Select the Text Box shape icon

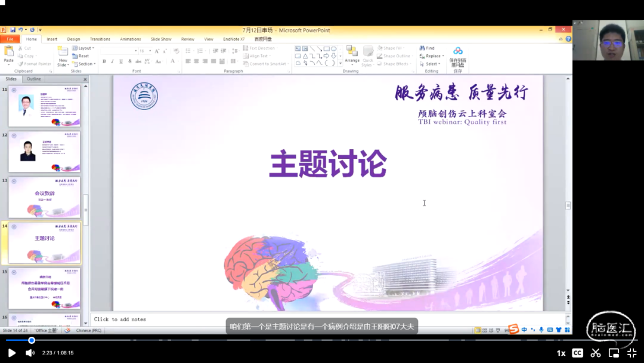pos(298,48)
